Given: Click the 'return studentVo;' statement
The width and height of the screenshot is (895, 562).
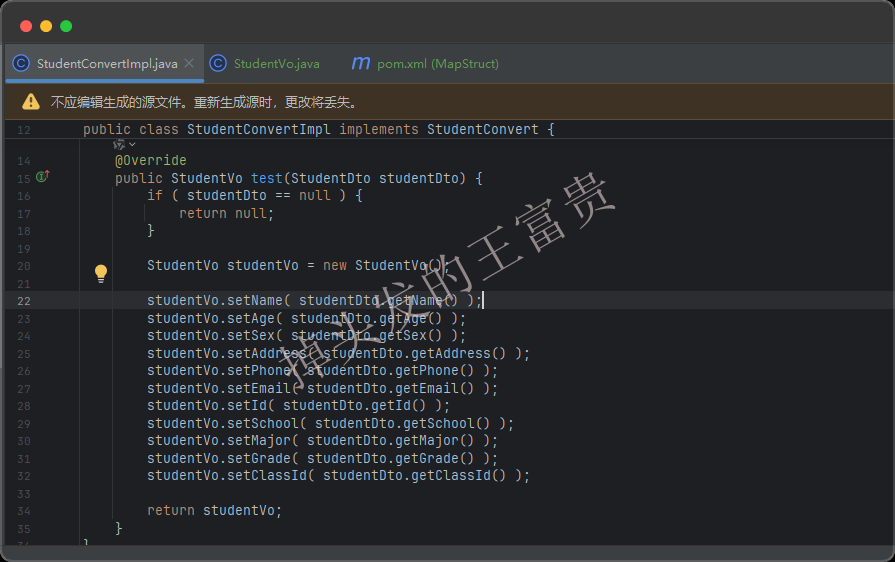Looking at the screenshot, I should [215, 510].
